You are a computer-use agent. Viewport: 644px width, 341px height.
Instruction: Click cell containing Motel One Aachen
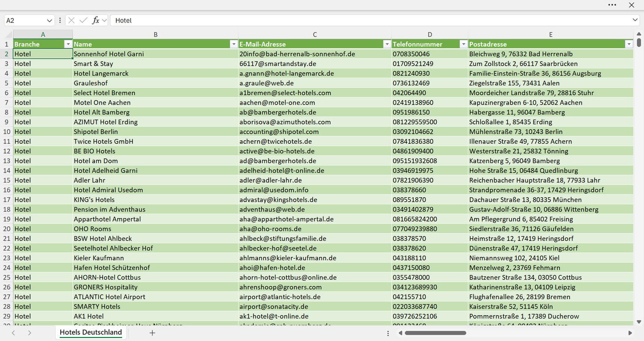pos(155,102)
